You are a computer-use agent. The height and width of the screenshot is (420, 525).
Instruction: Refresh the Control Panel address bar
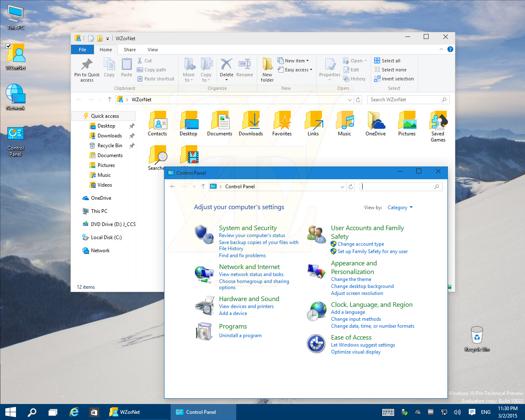click(x=351, y=187)
